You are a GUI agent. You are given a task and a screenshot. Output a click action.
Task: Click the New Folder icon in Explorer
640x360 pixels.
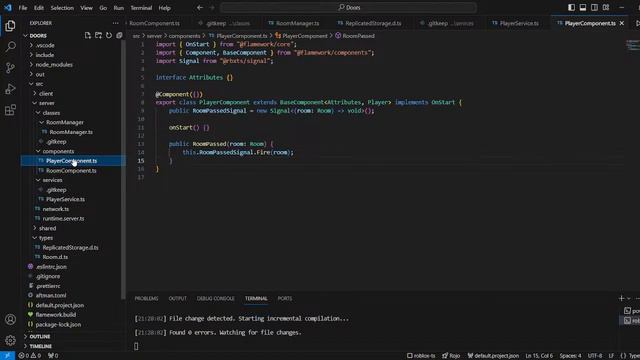coord(98,36)
